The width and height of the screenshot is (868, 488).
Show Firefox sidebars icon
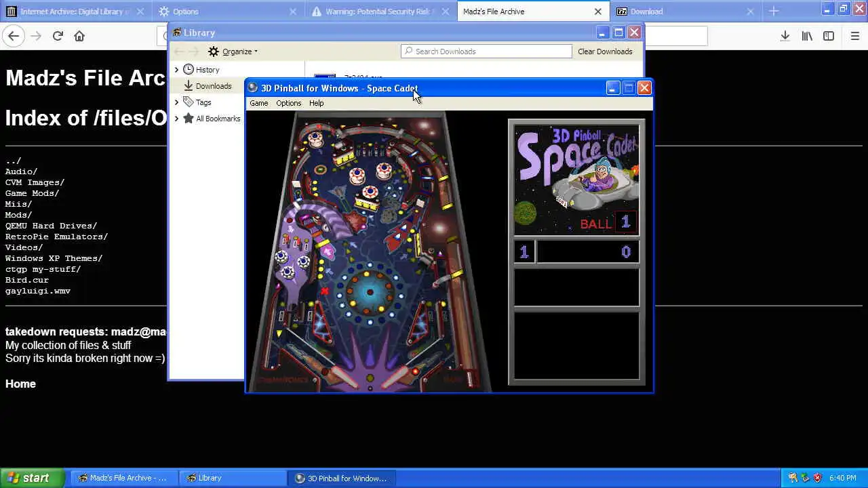pyautogui.click(x=829, y=36)
